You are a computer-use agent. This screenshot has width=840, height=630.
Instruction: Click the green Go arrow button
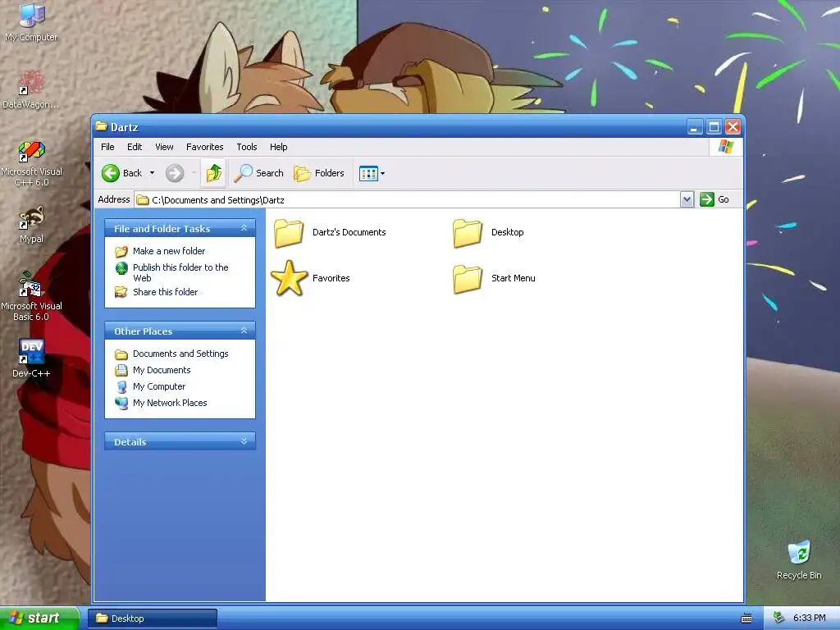pos(706,199)
